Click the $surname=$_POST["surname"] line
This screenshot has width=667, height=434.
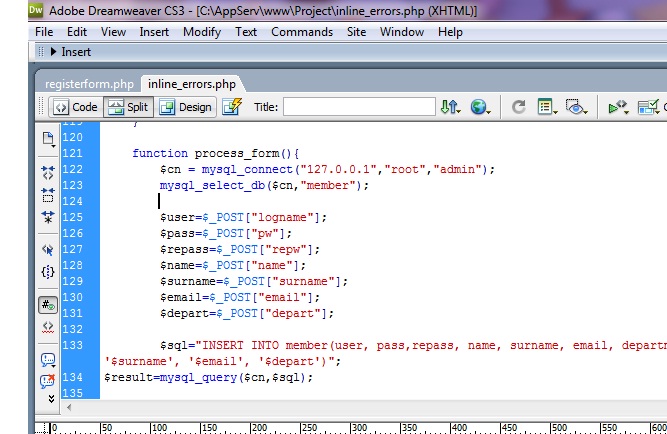coord(254,281)
